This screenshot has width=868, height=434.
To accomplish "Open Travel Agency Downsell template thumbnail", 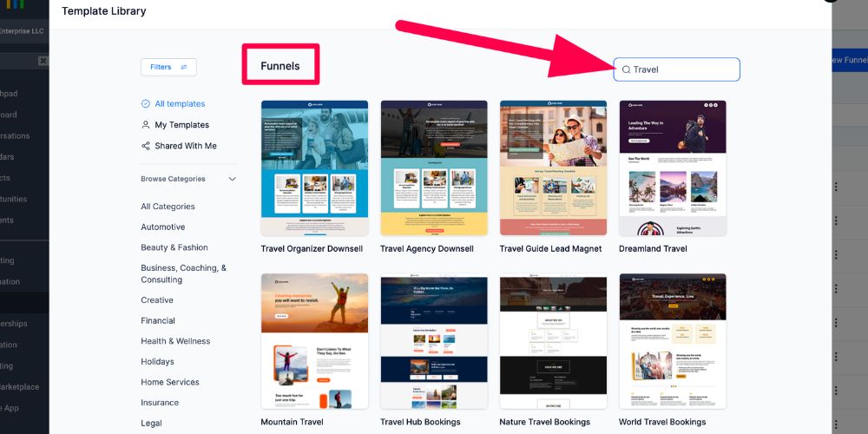I will [434, 168].
